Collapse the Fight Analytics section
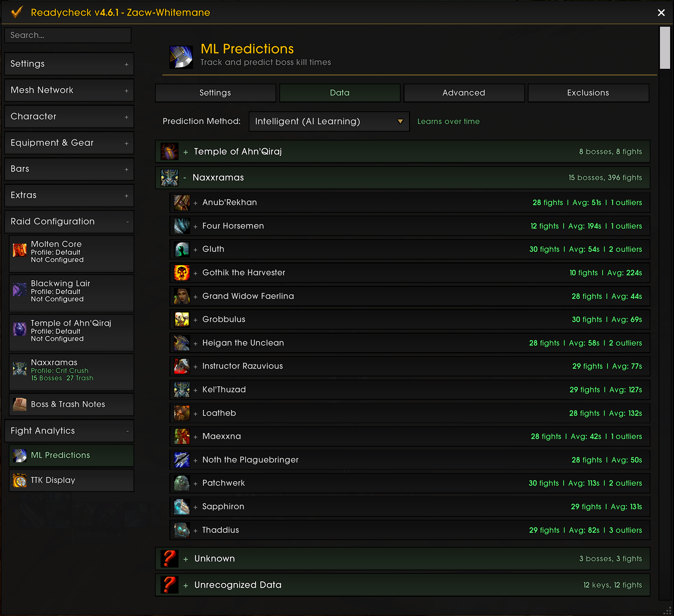The height and width of the screenshot is (616, 674). pyautogui.click(x=69, y=431)
